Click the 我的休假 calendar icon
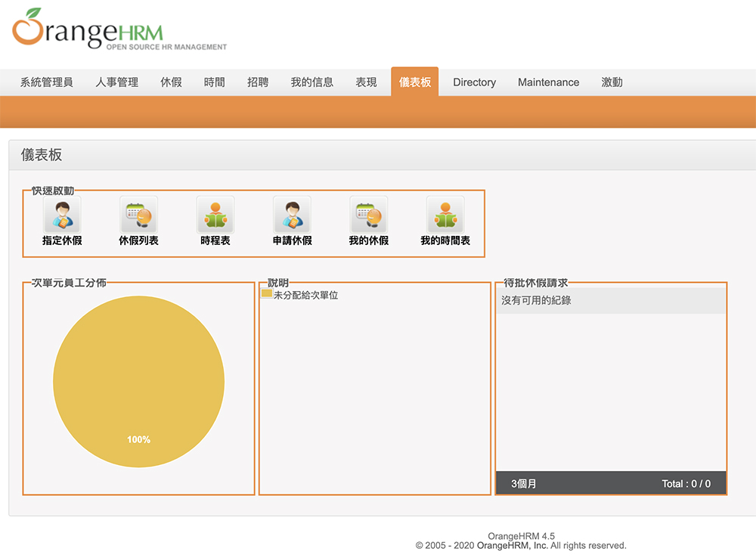756x558 pixels. click(368, 215)
